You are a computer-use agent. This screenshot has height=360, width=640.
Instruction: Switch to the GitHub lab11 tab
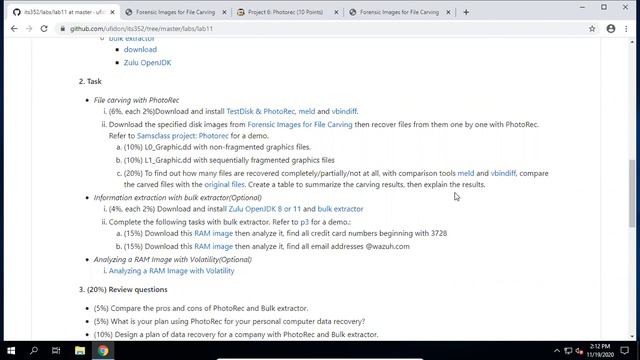coord(63,12)
